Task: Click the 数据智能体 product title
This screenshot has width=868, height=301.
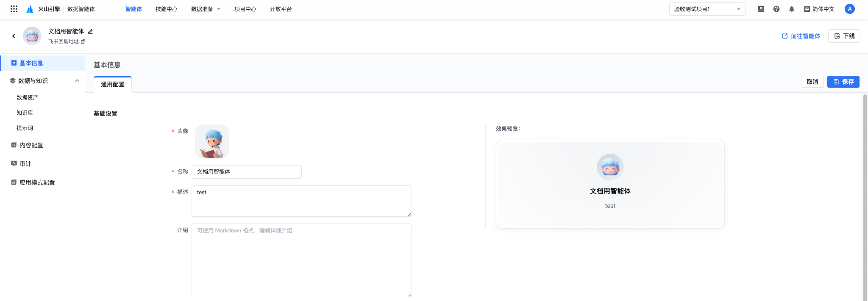Action: tap(81, 9)
